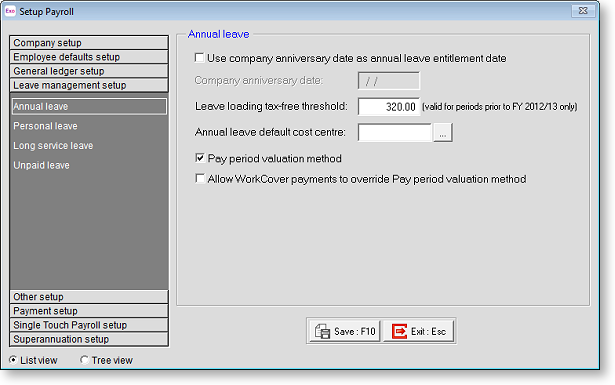Untick Pay period valuation method checkbox
615x385 pixels.
[x=200, y=158]
